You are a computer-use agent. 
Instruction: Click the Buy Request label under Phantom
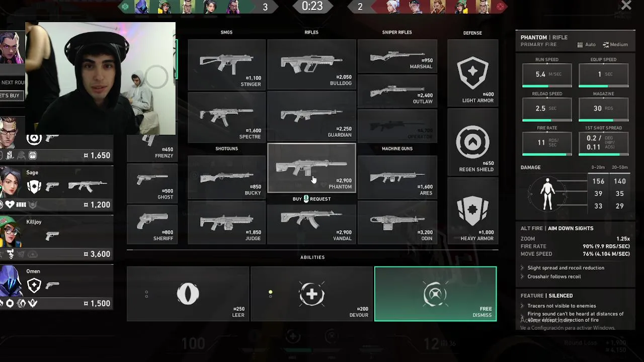coord(311,199)
